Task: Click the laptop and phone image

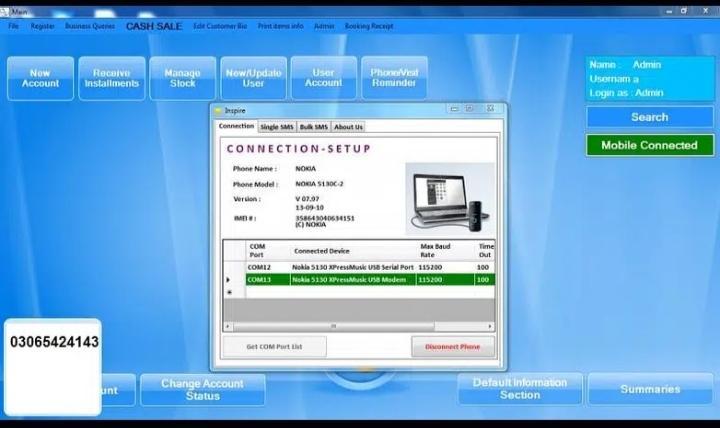Action: pyautogui.click(x=450, y=198)
